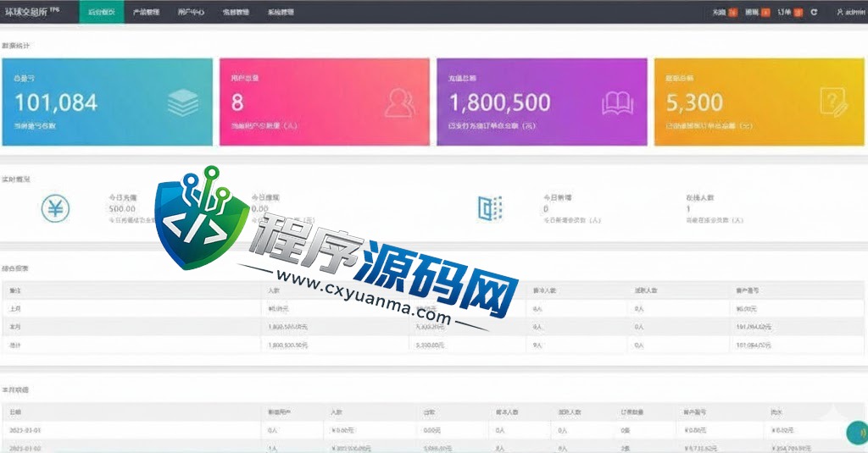This screenshot has width=868, height=453.
Task: Open the 用户中心 navigation menu
Action: (191, 12)
